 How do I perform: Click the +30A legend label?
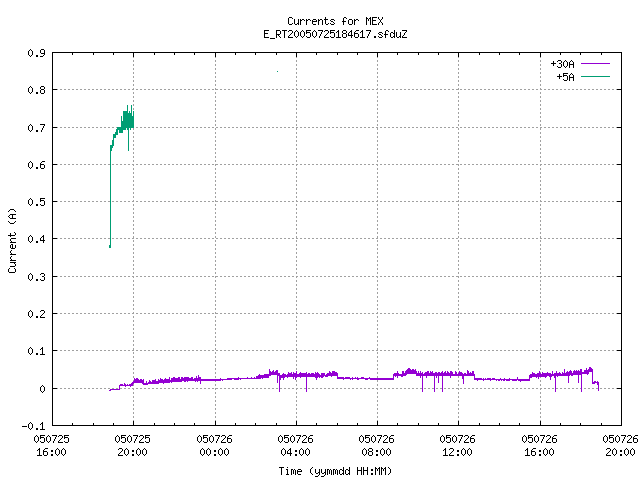[562, 64]
